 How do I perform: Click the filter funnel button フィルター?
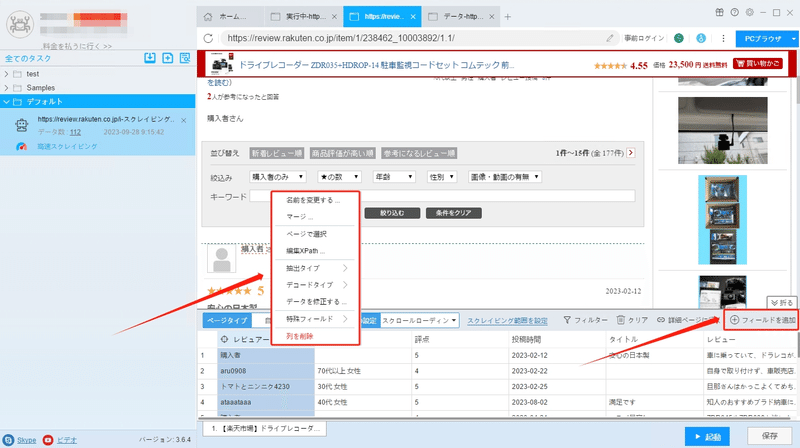(x=585, y=320)
